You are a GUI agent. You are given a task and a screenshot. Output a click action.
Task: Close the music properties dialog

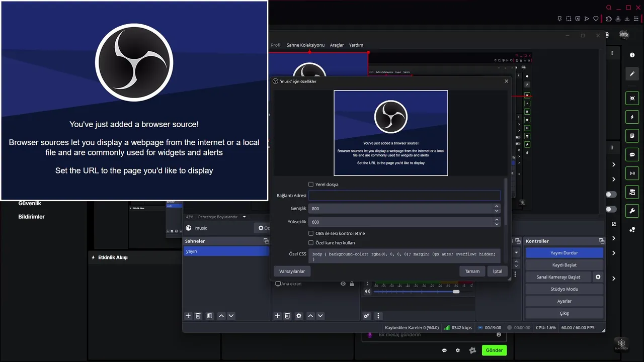click(x=506, y=81)
